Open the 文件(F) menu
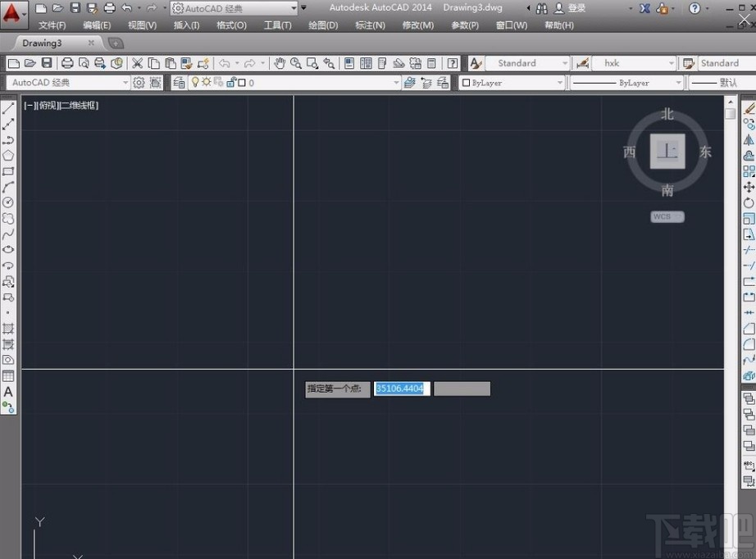The width and height of the screenshot is (756, 559). coord(52,25)
